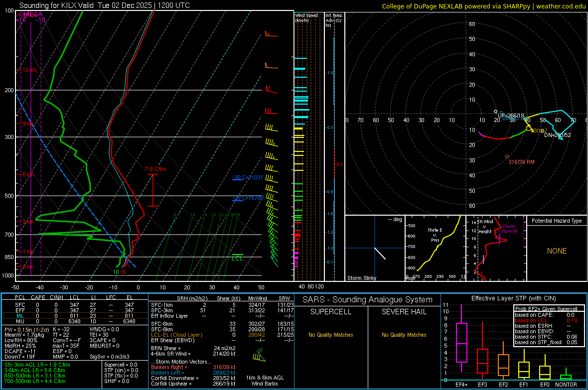Click the 'DN=283/52' hodograph label
The image size is (588, 390).
coord(557,135)
